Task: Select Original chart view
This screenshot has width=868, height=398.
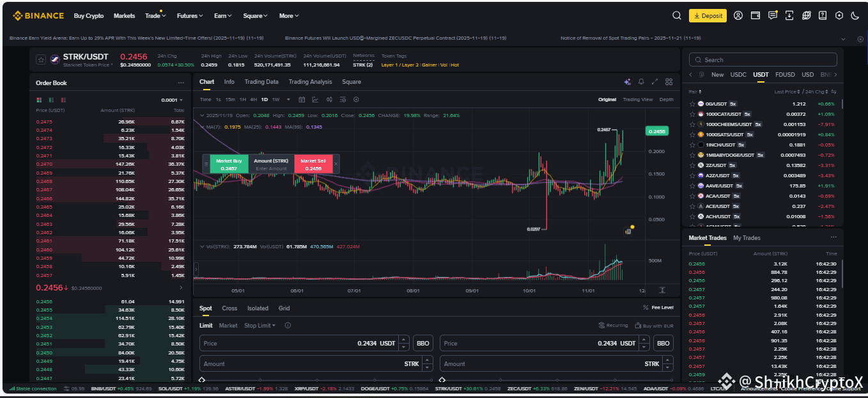Action: (607, 99)
